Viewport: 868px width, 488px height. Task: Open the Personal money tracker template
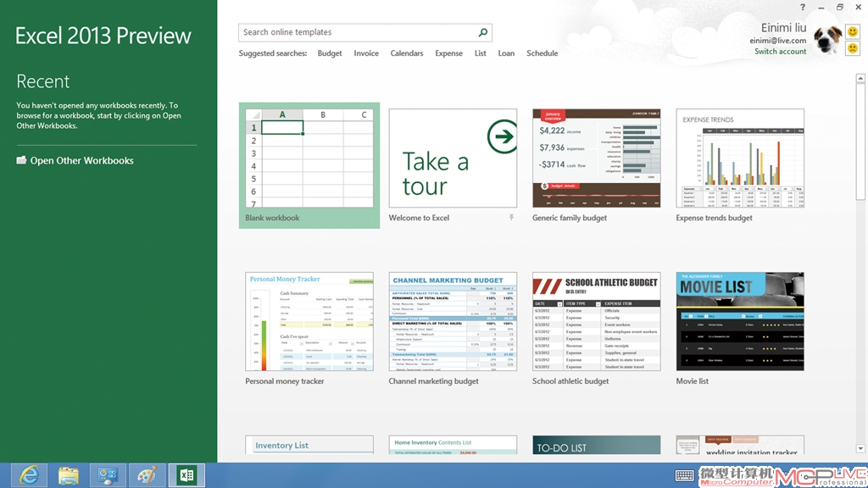pyautogui.click(x=309, y=321)
